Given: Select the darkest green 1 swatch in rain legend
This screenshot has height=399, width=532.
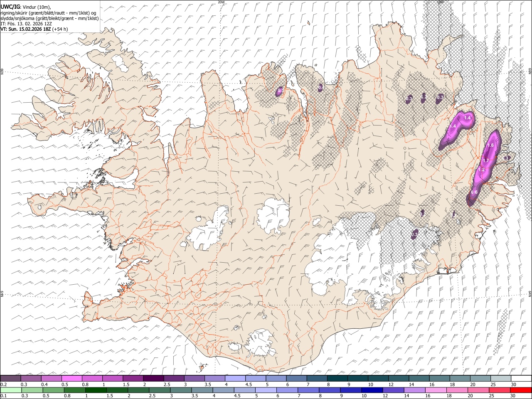Looking at the screenshot, I should pyautogui.click(x=96, y=390).
